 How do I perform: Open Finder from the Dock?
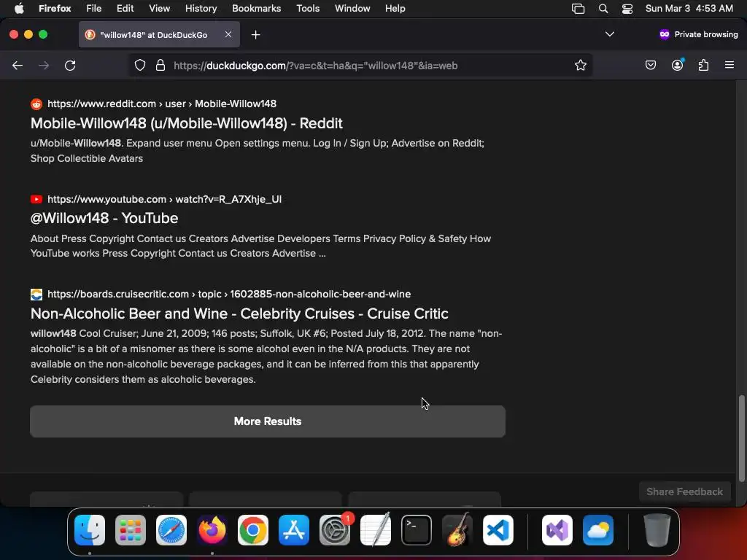point(90,530)
